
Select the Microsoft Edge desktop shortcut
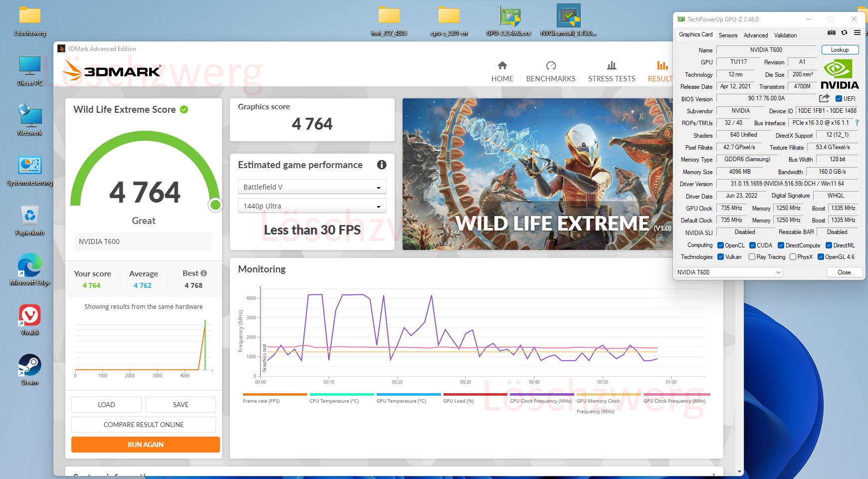pos(30,269)
